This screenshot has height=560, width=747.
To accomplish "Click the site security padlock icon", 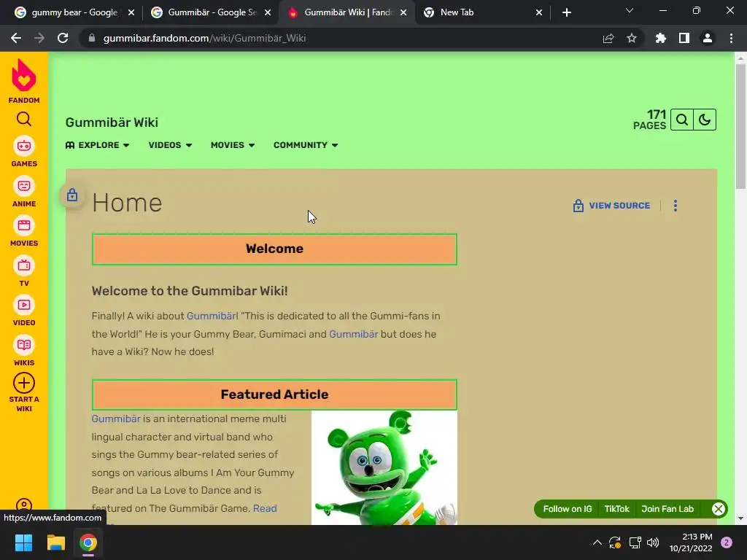I will click(x=92, y=38).
